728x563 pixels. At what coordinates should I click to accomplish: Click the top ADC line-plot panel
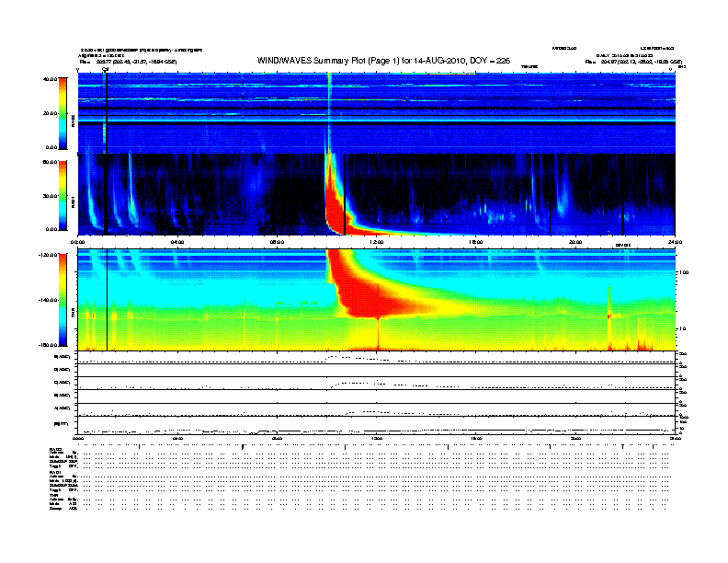(x=377, y=358)
